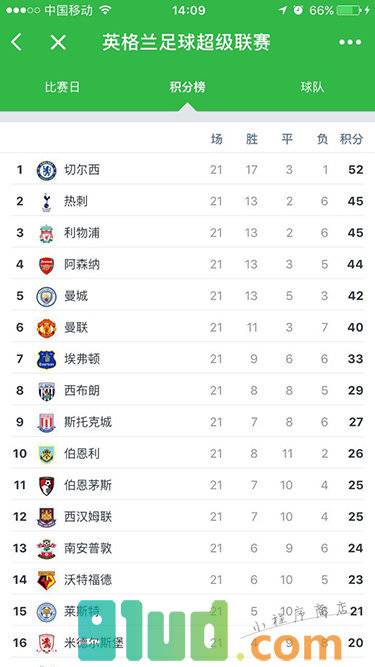The width and height of the screenshot is (375, 667).
Task: Open the 球队 tab
Action: [312, 87]
